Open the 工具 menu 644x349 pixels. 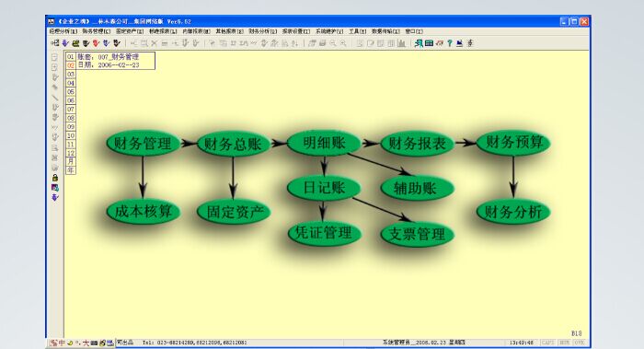click(x=357, y=31)
